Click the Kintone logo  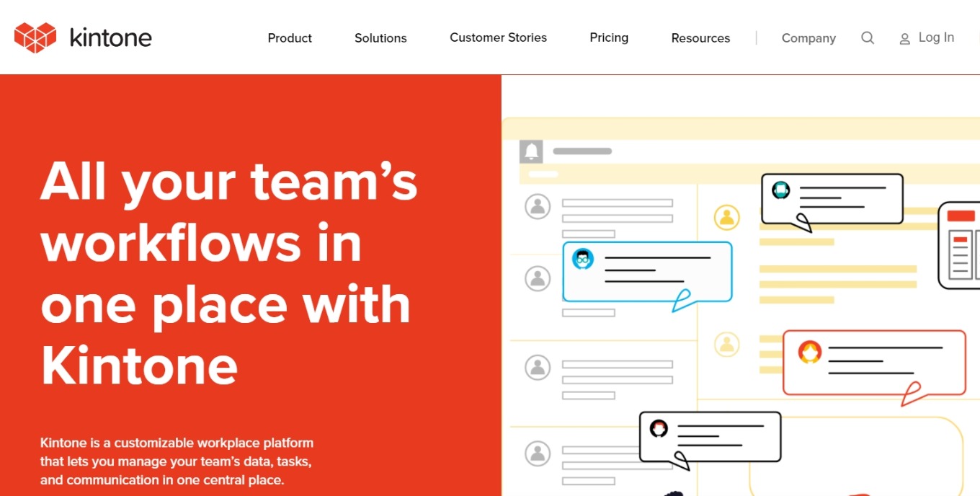coord(81,37)
